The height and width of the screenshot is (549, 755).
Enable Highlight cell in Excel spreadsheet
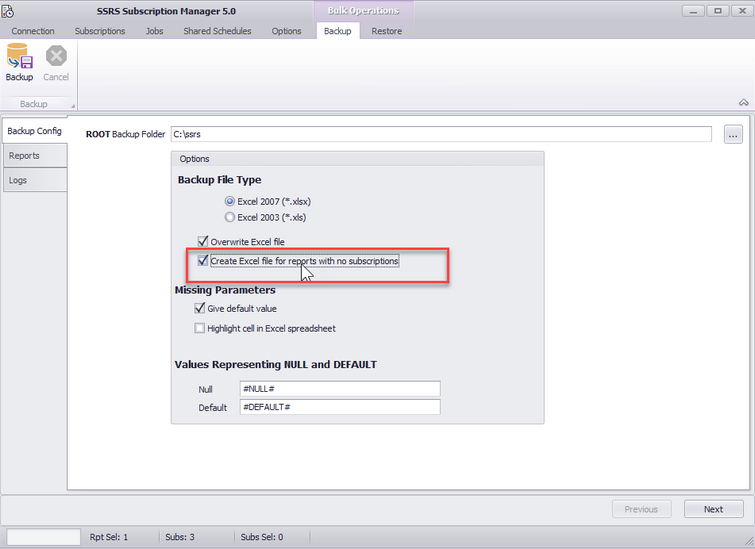point(199,328)
